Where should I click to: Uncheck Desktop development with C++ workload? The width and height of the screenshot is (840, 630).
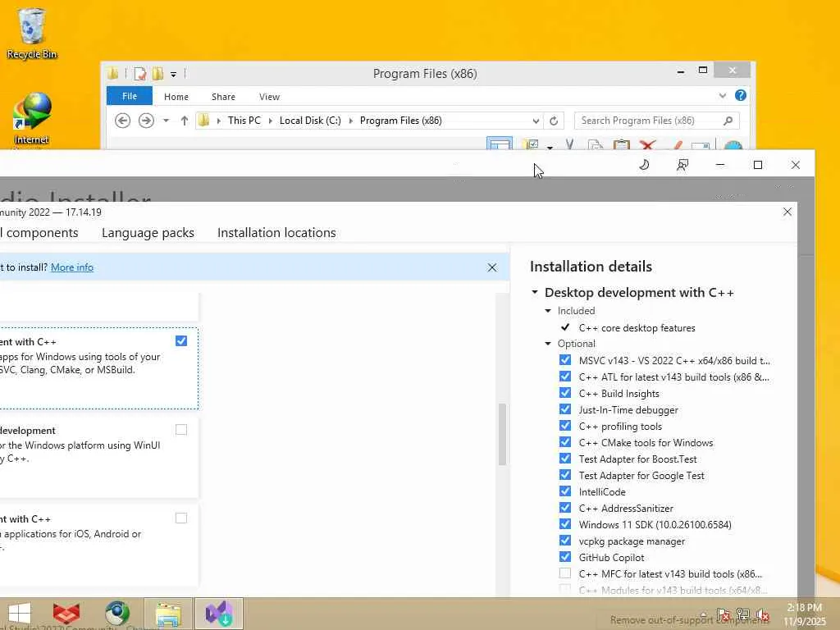181,340
